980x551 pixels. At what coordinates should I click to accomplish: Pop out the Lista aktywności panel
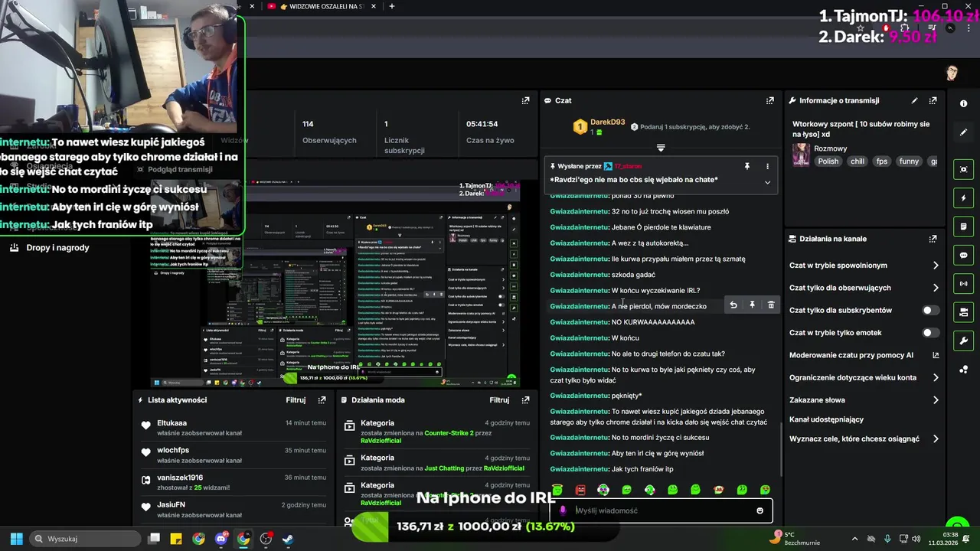coord(322,399)
